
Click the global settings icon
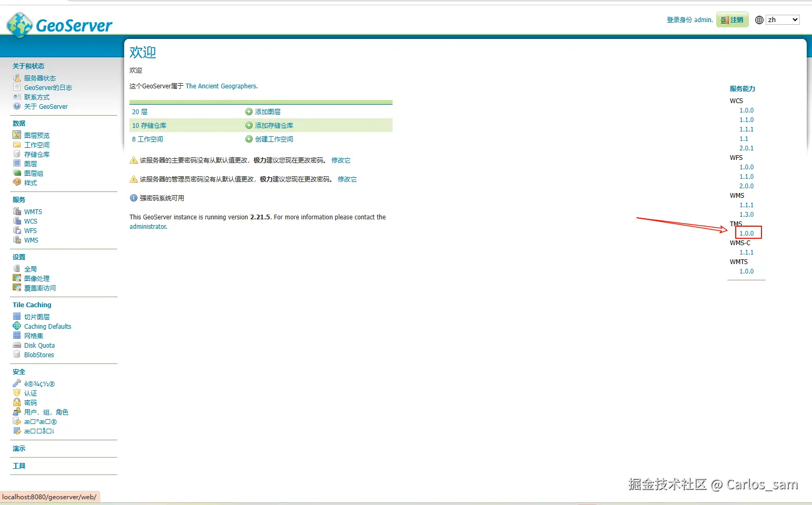coord(17,269)
